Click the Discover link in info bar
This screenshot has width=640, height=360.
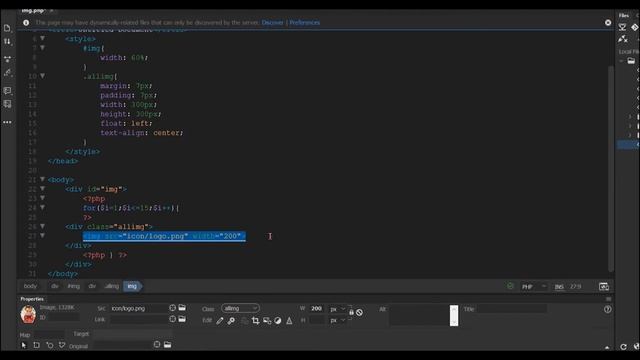272,22
